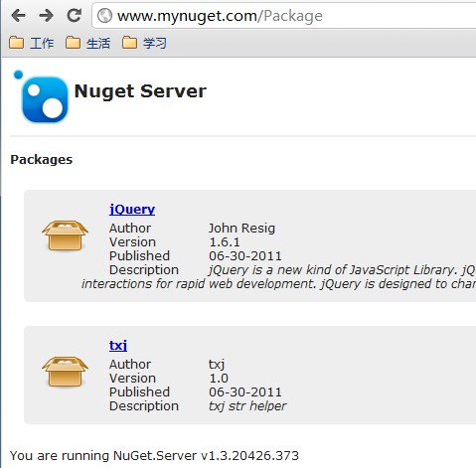Viewport: 476px width, 468px height.
Task: Open the 工作 bookmarks folder
Action: pos(32,43)
